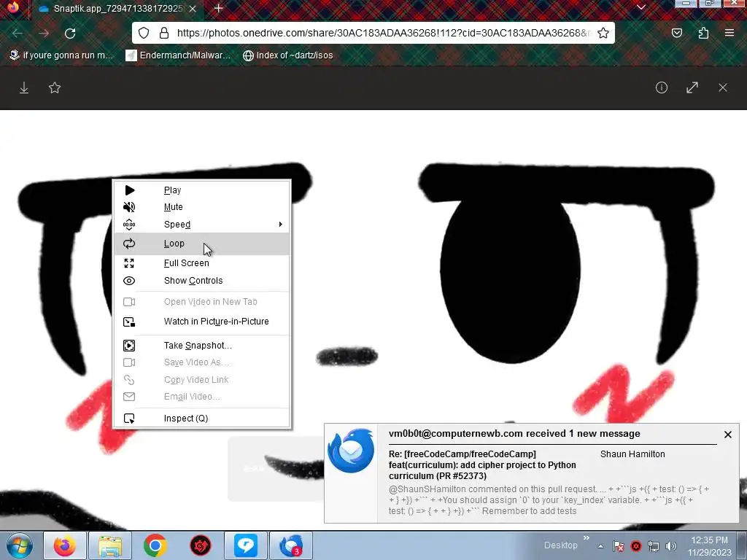Open the OneDrive info panel icon
The width and height of the screenshot is (747, 560).
coord(661,87)
